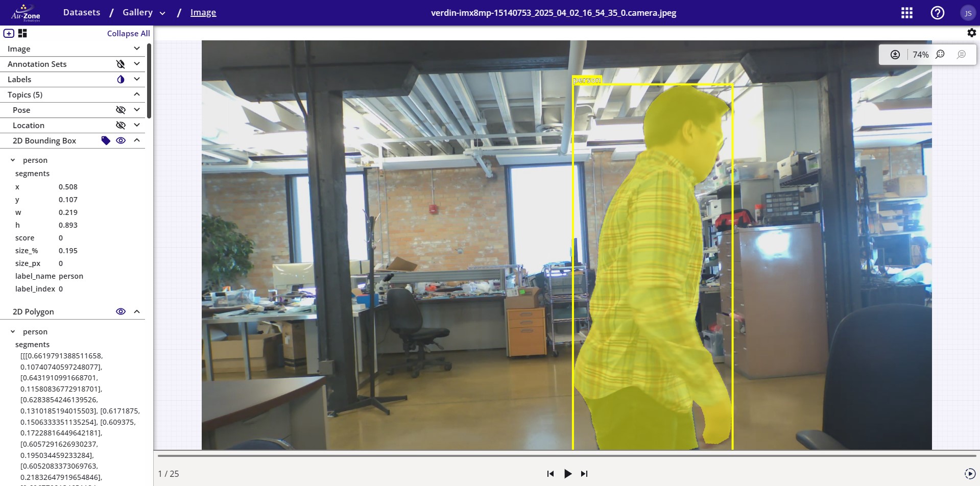Viewport: 980px width, 486px height.
Task: Click the tag icon in 2D Bounding Box row
Action: [106, 140]
